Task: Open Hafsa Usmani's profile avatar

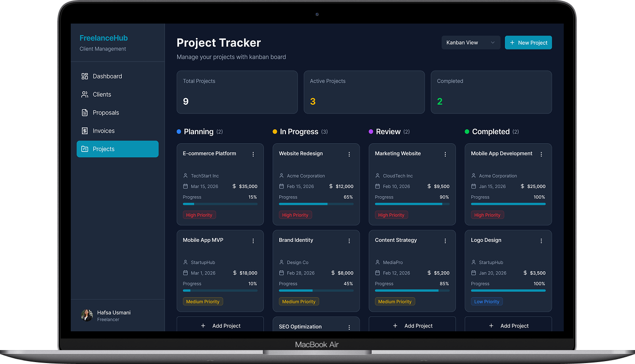Action: tap(87, 315)
